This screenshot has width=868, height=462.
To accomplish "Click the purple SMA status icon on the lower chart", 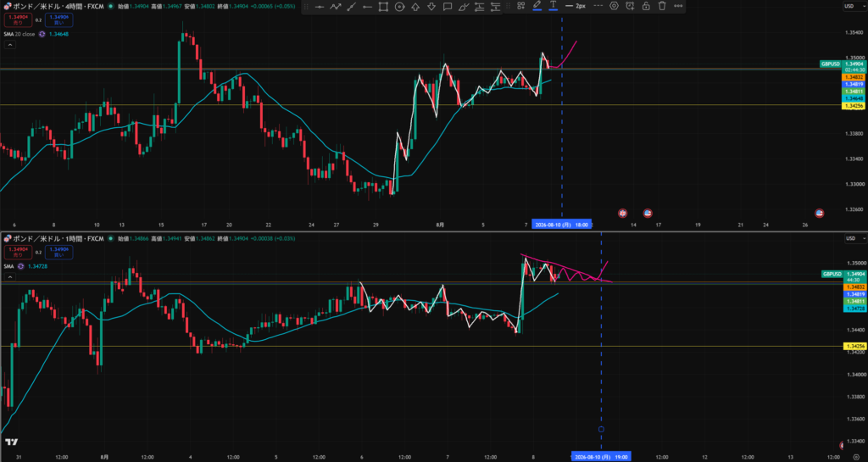I will (x=21, y=266).
